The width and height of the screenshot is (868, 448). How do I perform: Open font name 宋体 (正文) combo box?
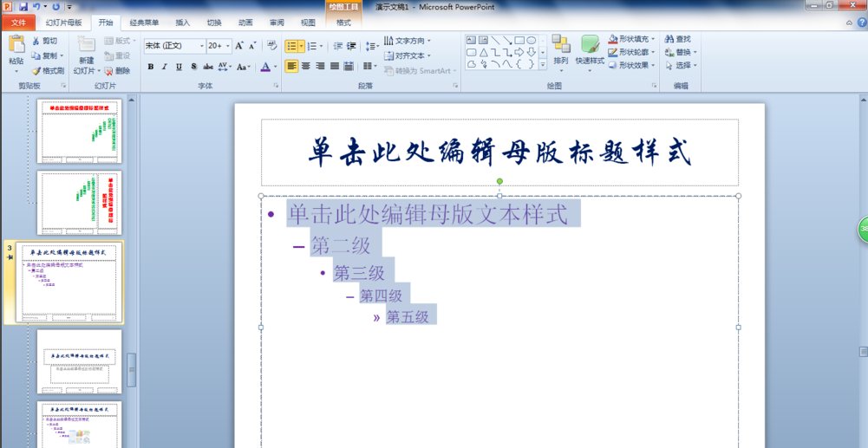[x=174, y=46]
